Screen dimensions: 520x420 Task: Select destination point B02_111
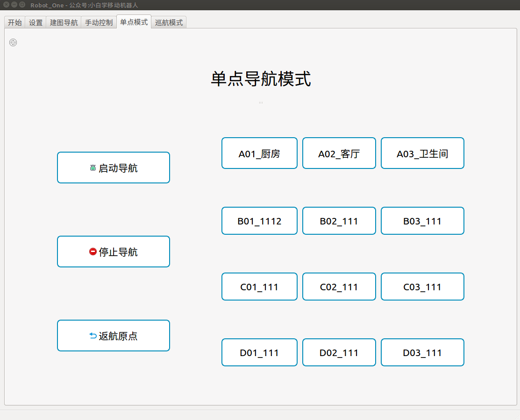click(339, 221)
